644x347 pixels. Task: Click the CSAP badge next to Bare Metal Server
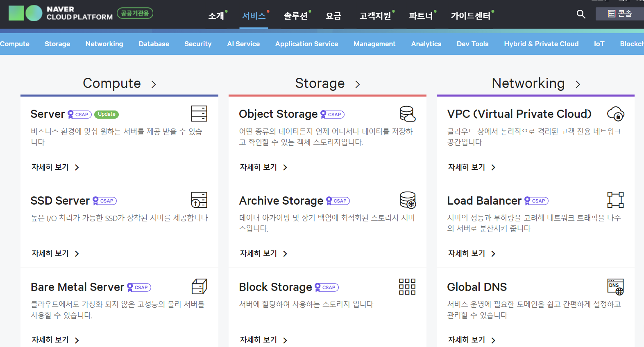(139, 287)
